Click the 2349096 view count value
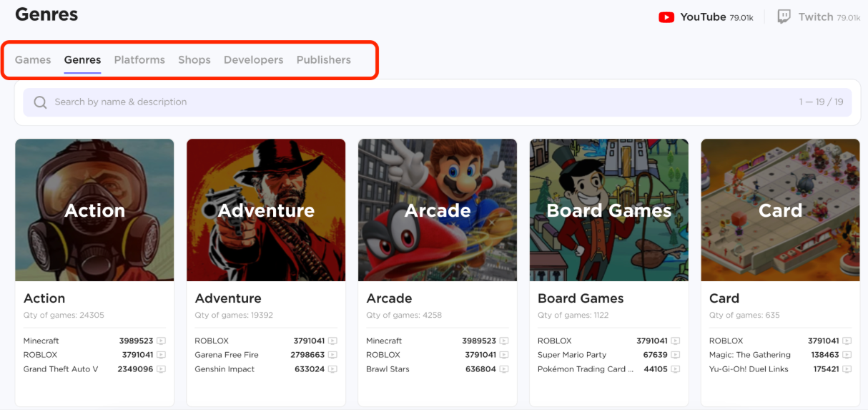Screen dimensions: 868x410 click(x=136, y=369)
